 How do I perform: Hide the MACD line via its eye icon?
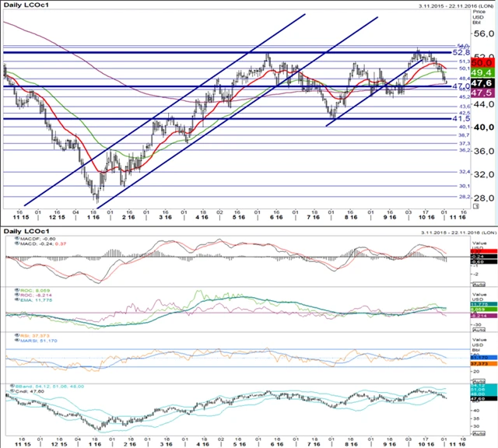pos(17,243)
